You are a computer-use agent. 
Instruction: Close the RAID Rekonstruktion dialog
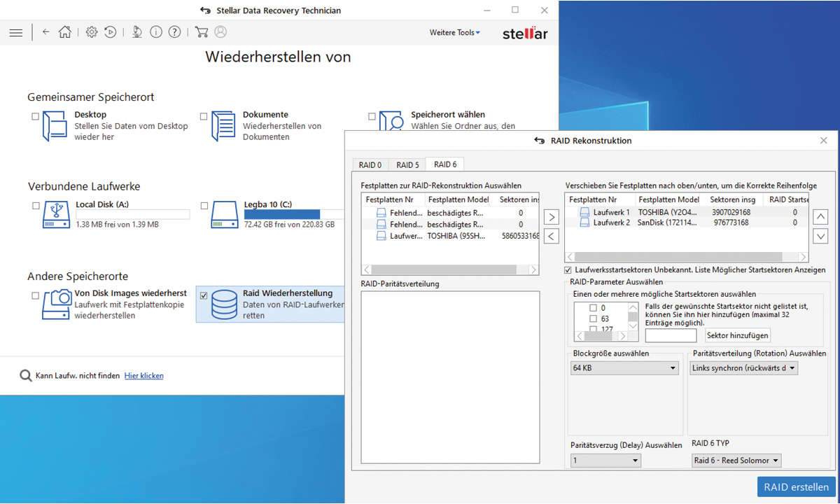click(823, 141)
